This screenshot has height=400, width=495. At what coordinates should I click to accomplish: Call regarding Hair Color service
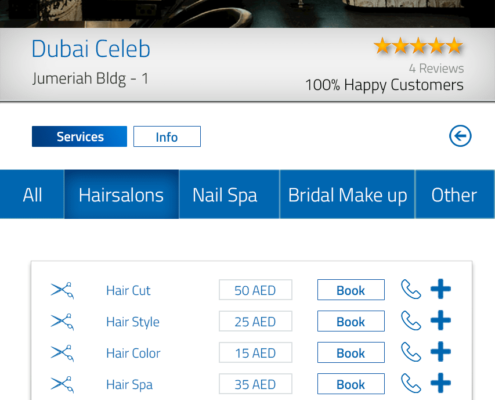tap(411, 352)
